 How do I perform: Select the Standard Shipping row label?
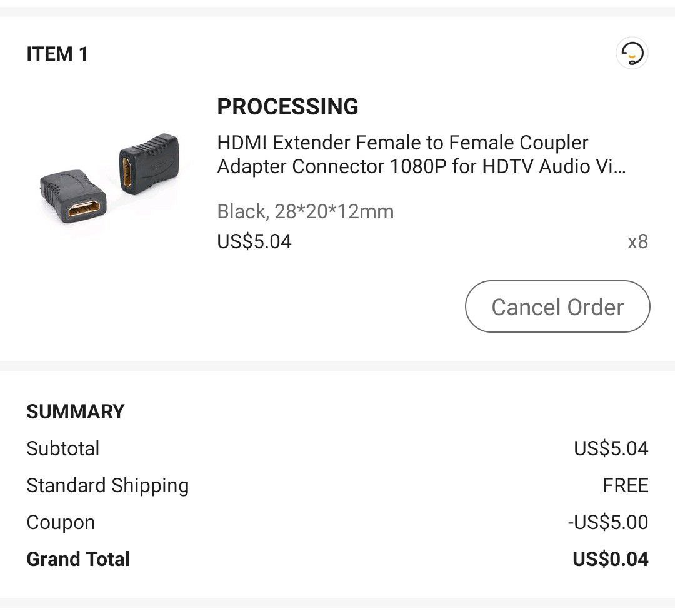107,485
